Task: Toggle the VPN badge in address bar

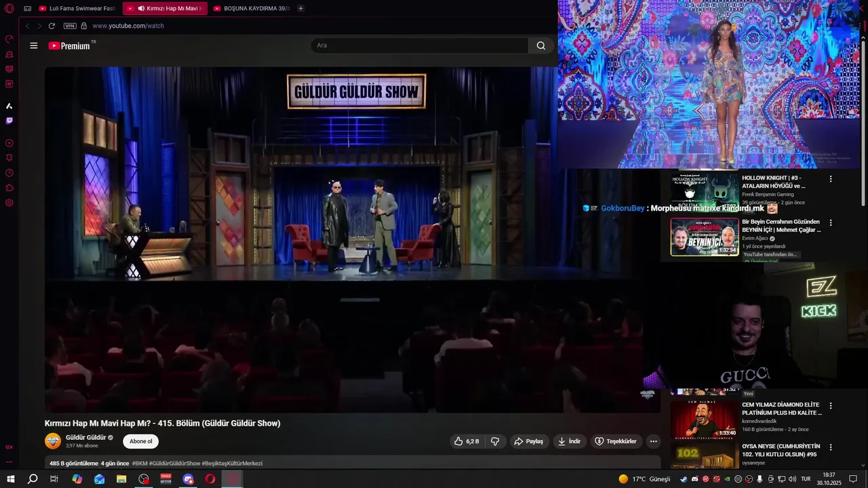Action: coord(70,26)
